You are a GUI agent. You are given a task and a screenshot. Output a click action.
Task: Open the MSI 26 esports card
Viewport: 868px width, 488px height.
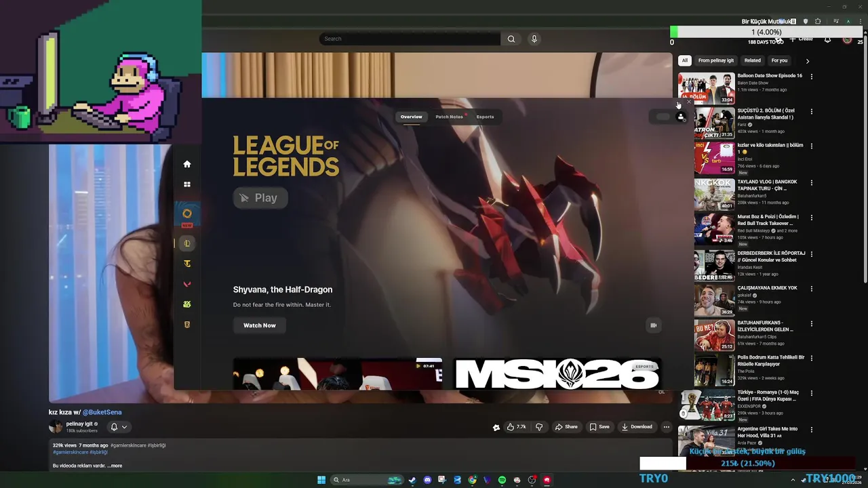click(557, 373)
